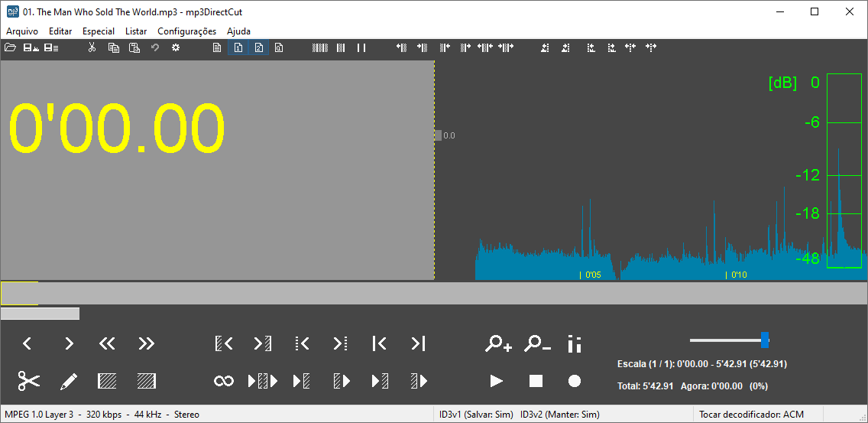The width and height of the screenshot is (868, 423).
Task: Click the light gray horizontal scrollbar thumb
Action: click(40, 314)
